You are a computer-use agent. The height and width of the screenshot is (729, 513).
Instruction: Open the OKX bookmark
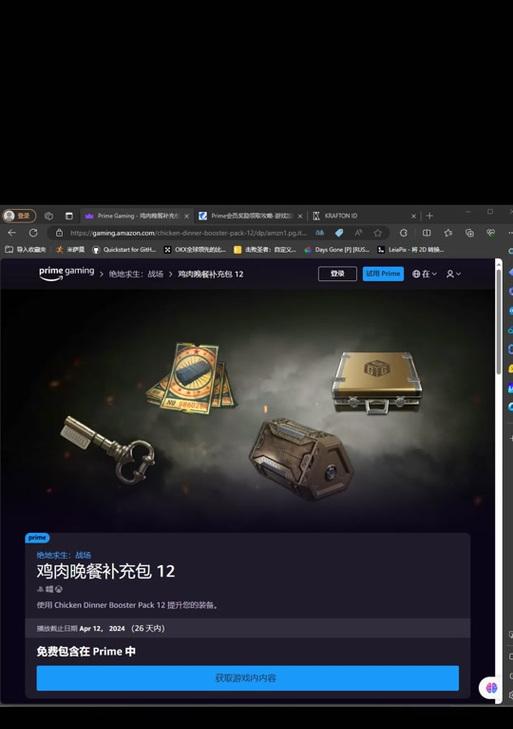pyautogui.click(x=194, y=250)
